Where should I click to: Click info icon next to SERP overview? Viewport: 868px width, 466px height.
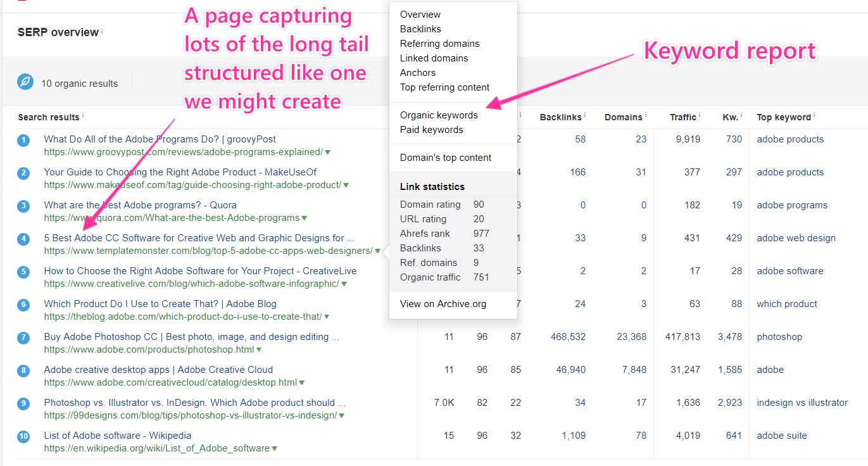point(102,30)
